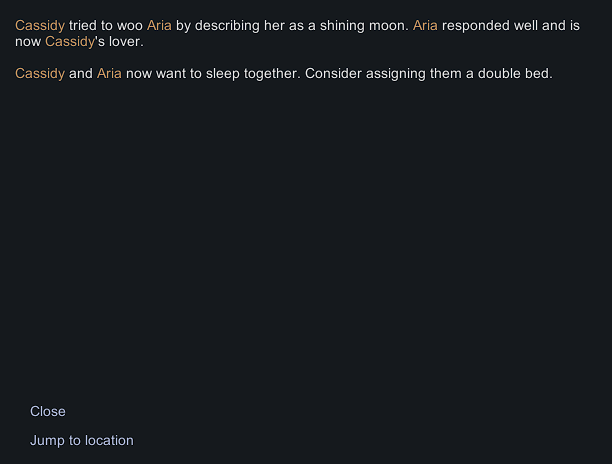
Task: Click Aria before "responded well"
Action: (x=425, y=25)
